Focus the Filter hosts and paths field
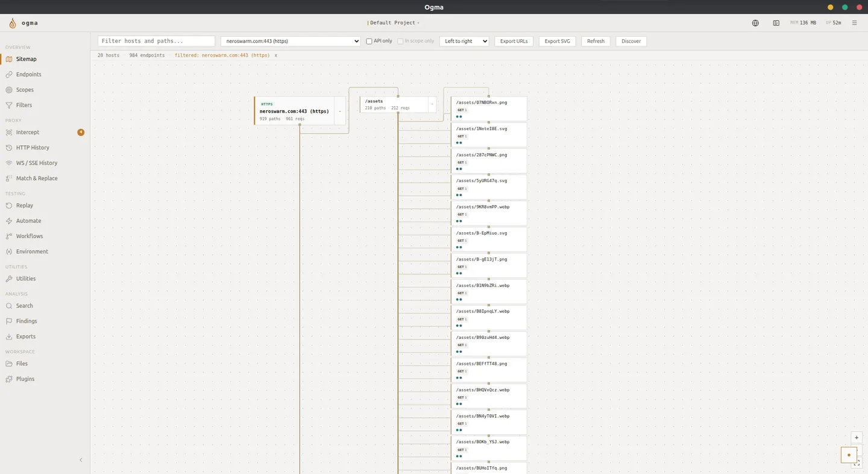The height and width of the screenshot is (474, 868). pos(157,41)
